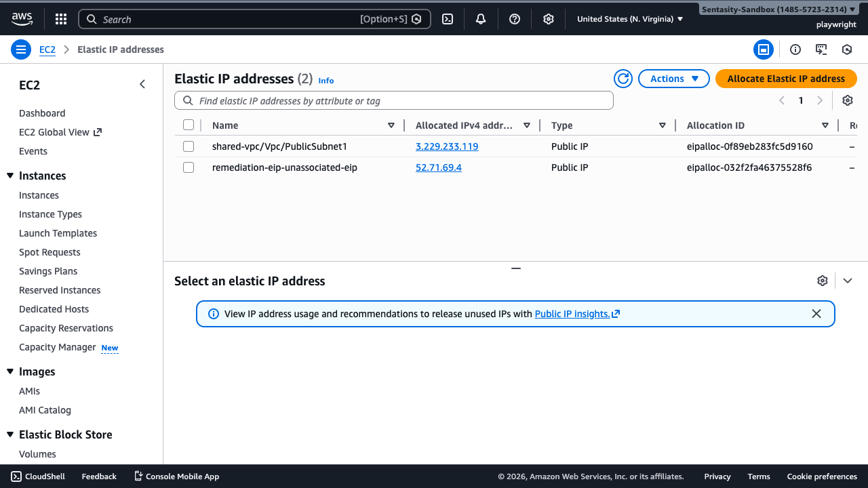
Task: Check the remediation-eip-unassociated-eip row checkbox
Action: [x=188, y=167]
